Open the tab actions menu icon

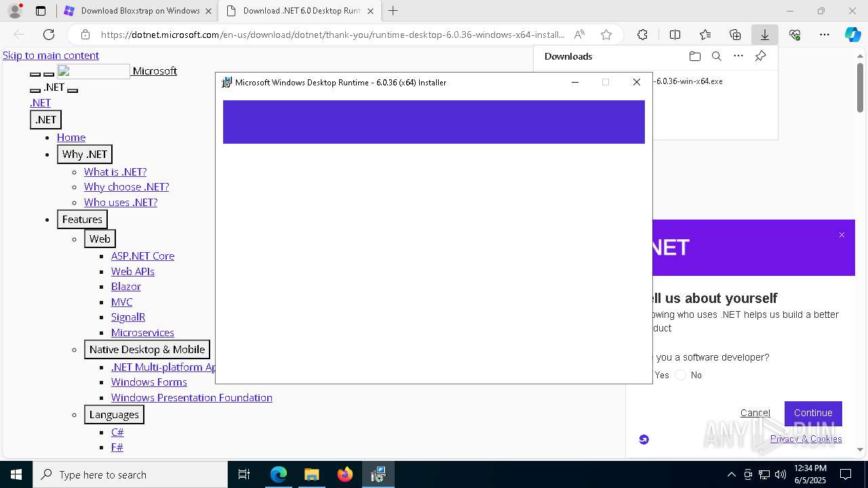41,11
